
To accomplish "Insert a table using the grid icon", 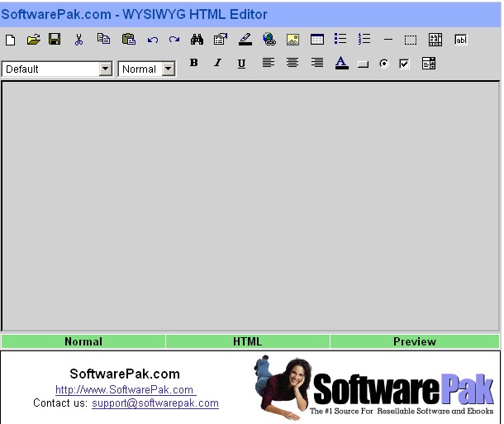I will point(316,40).
